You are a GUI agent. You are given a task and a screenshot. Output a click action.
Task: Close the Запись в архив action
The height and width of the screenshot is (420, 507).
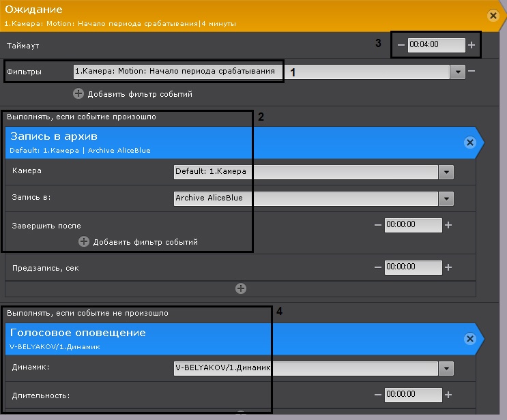(x=469, y=142)
